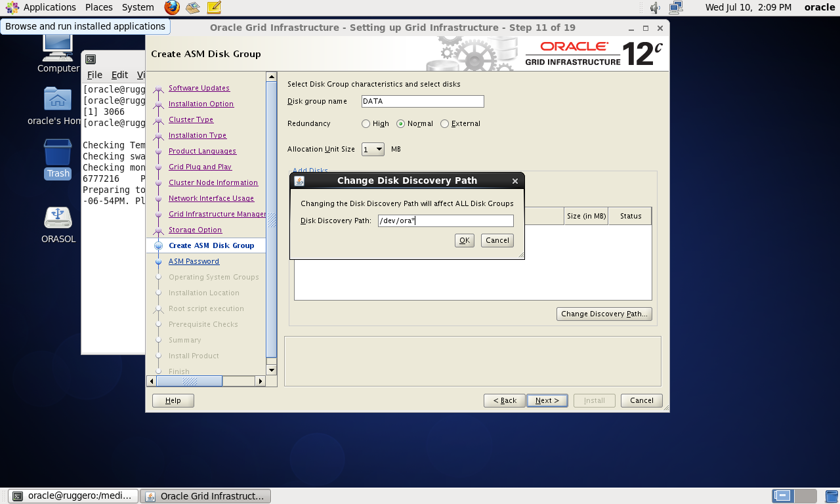Viewport: 840px width, 504px height.
Task: Open the Places menu
Action: pos(98,7)
